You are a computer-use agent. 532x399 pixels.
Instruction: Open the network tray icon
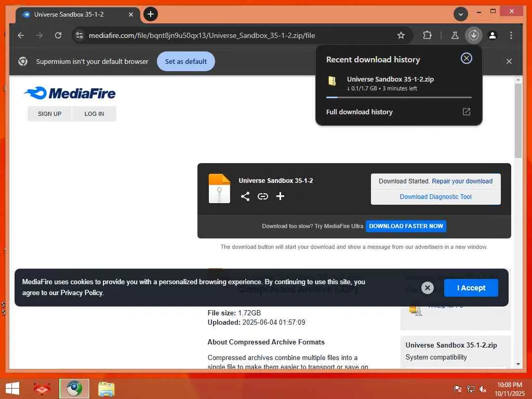pyautogui.click(x=470, y=389)
